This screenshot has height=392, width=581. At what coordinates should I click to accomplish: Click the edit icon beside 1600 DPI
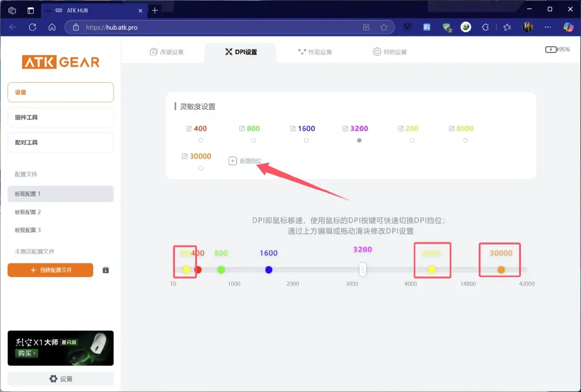click(x=293, y=129)
